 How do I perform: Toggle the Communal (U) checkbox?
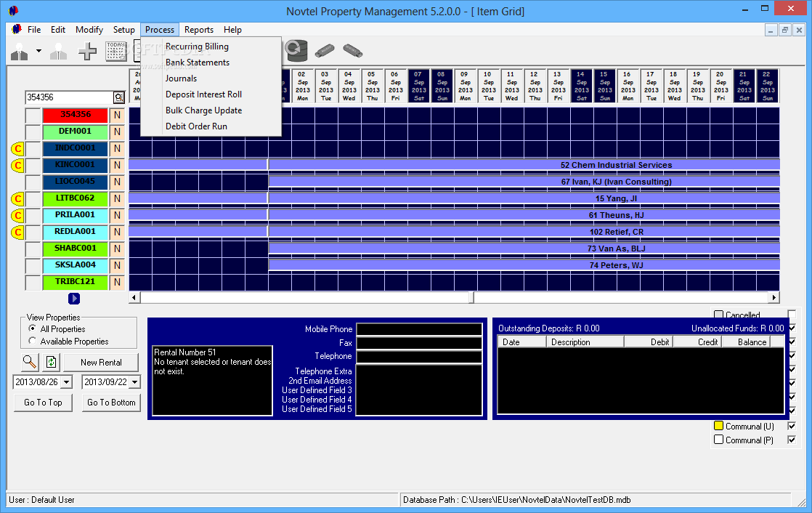792,426
